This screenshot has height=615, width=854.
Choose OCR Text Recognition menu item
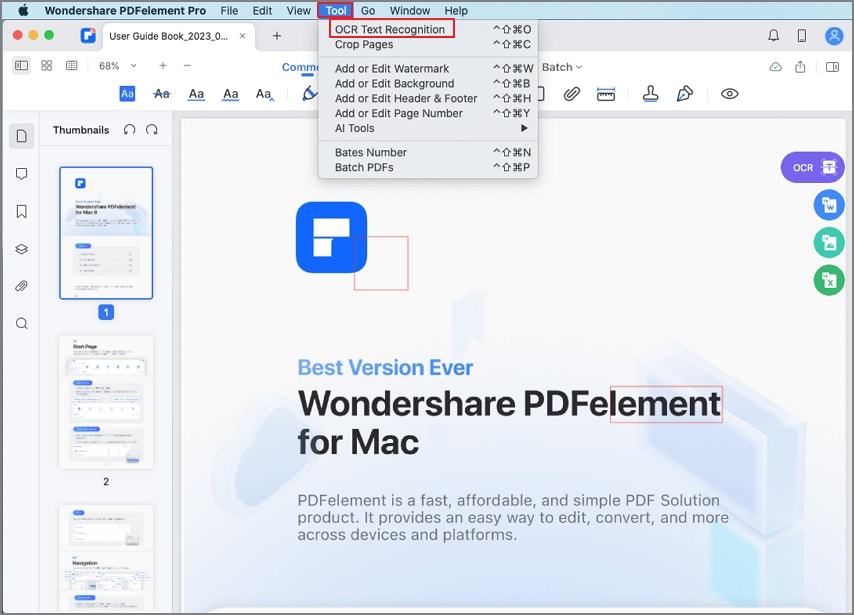428,29
